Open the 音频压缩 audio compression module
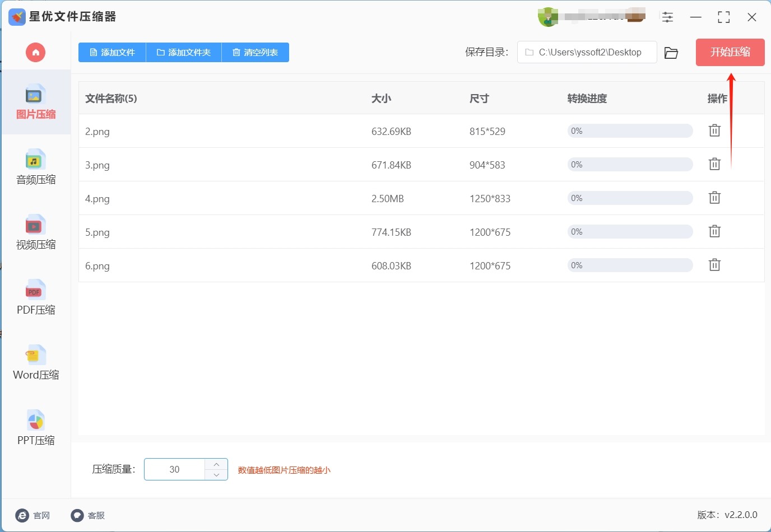The image size is (771, 532). [x=36, y=167]
